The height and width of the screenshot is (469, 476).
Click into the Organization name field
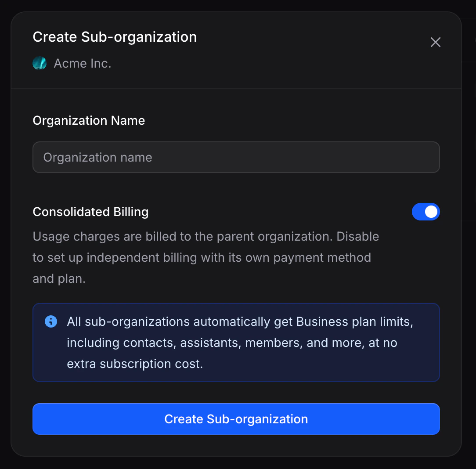coord(236,157)
